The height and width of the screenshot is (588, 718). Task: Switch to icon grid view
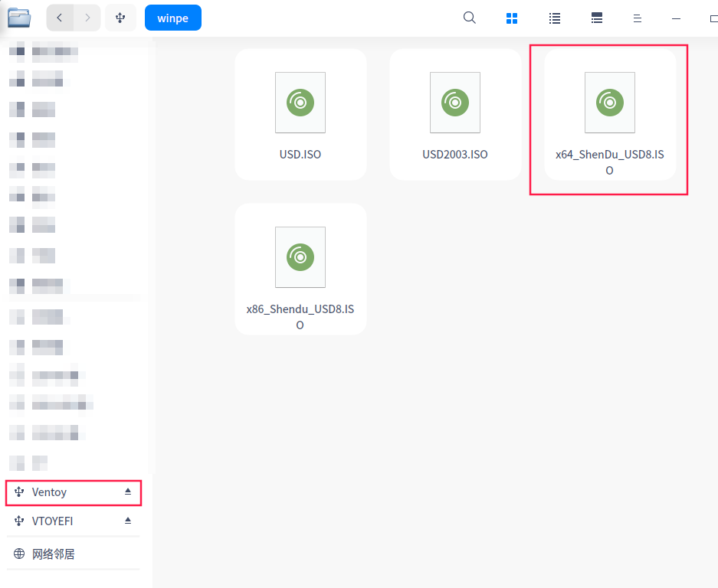tap(512, 18)
